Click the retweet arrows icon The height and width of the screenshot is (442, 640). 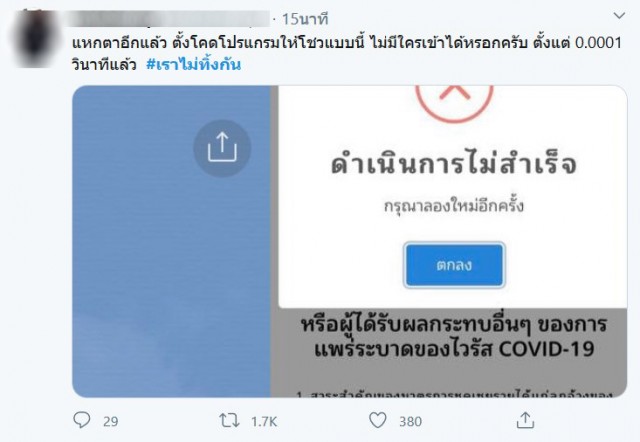pyautogui.click(x=229, y=420)
